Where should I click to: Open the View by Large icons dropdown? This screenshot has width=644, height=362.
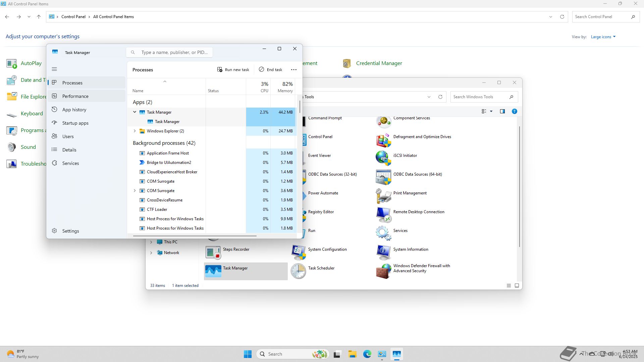pos(603,37)
